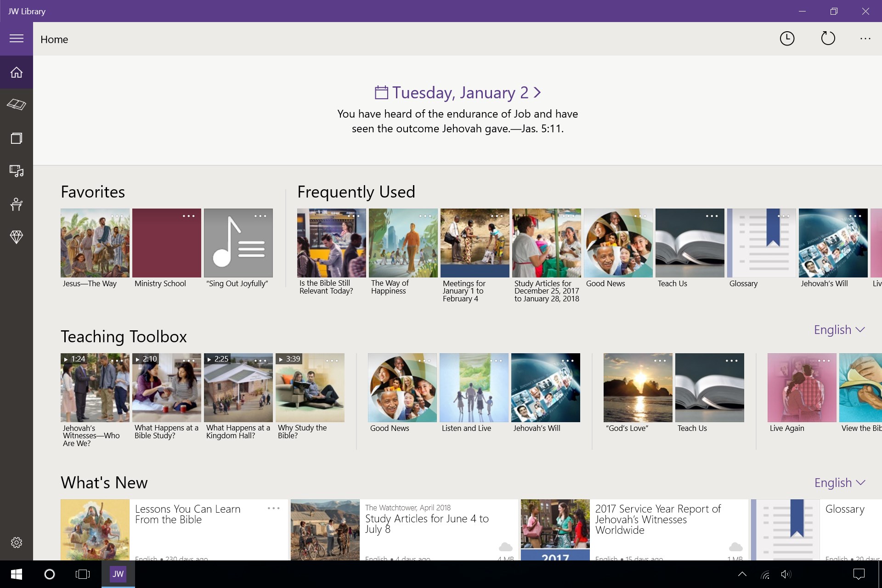Open the top-right more options ellipsis

pyautogui.click(x=865, y=39)
